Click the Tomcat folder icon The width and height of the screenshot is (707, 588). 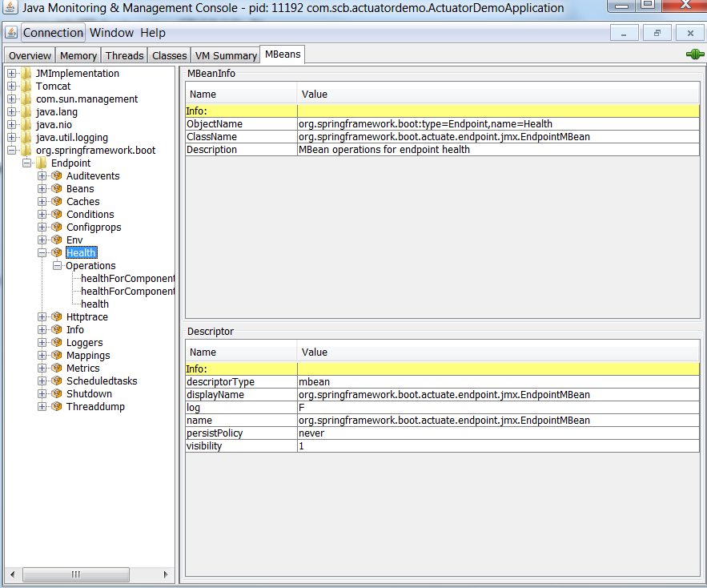25,86
